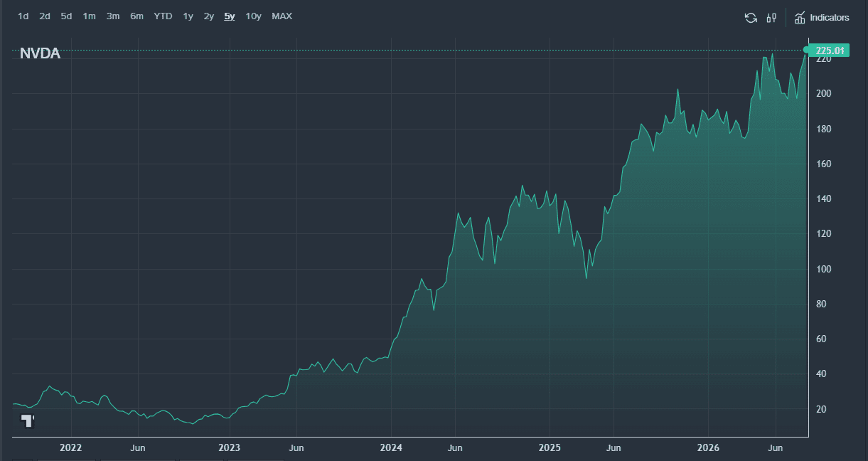Show the MAX time range
Image resolution: width=868 pixels, height=461 pixels.
click(282, 16)
